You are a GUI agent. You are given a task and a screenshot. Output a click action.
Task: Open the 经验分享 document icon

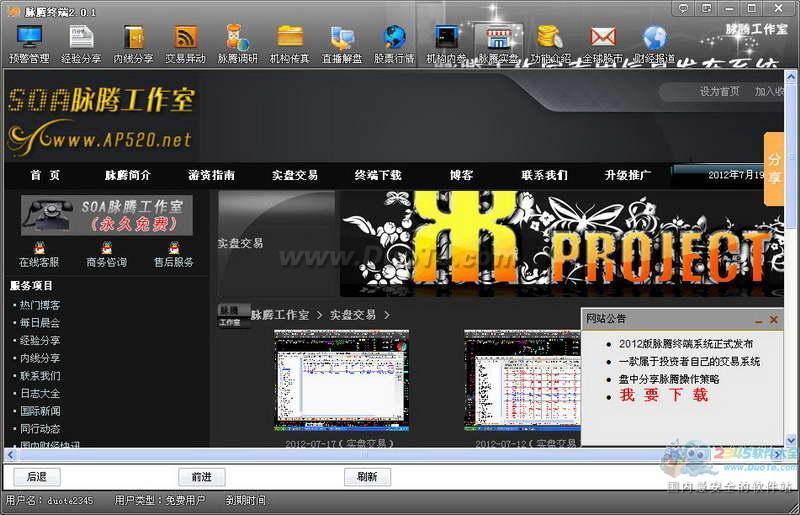click(81, 38)
